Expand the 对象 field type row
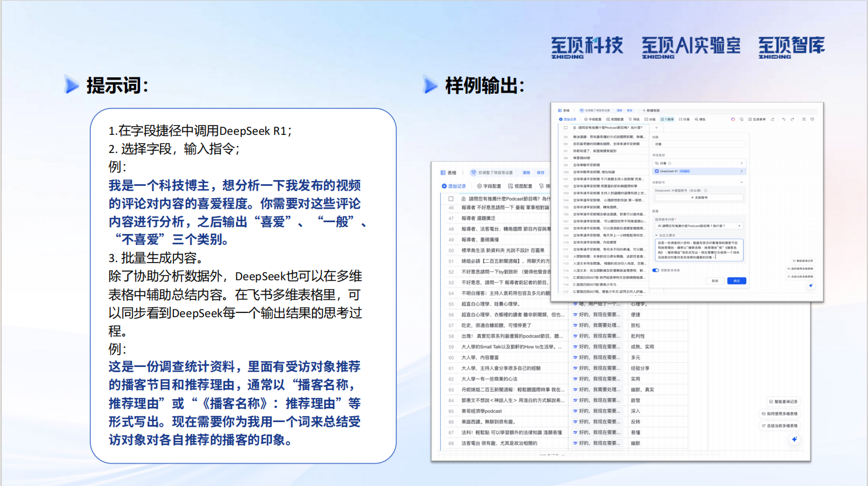The width and height of the screenshot is (868, 486). pyautogui.click(x=699, y=163)
